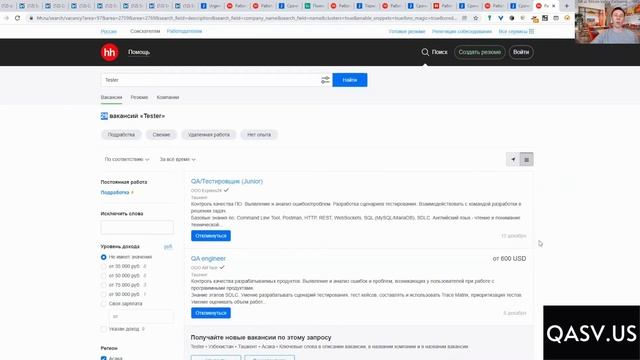Respond to the QA/Тестировщик (Junior) vacancy
The height and width of the screenshot is (360, 640).
(211, 236)
